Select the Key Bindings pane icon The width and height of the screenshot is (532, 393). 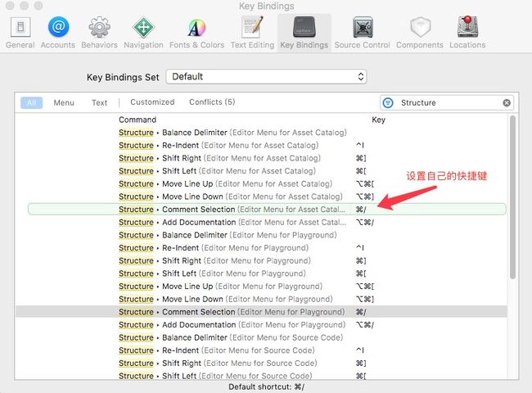pyautogui.click(x=304, y=33)
